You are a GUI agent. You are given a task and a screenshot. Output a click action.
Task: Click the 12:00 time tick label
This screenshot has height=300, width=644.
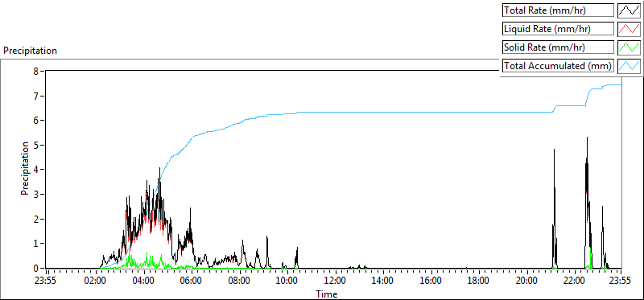(336, 282)
